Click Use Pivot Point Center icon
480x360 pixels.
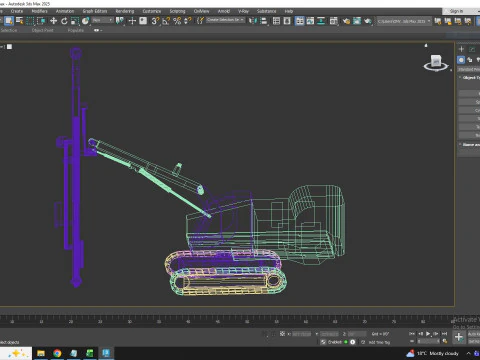click(x=120, y=21)
